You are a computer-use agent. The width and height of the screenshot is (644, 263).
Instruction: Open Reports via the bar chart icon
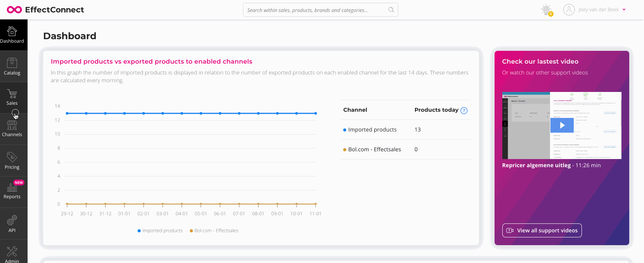coord(12,188)
